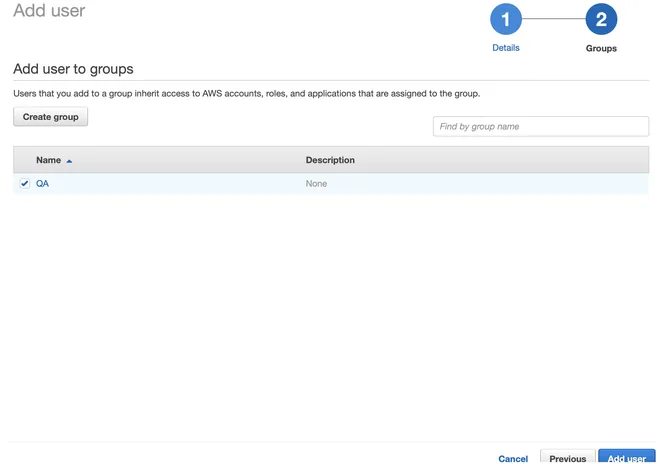Select the None description cell
660x464 pixels.
coord(316,184)
